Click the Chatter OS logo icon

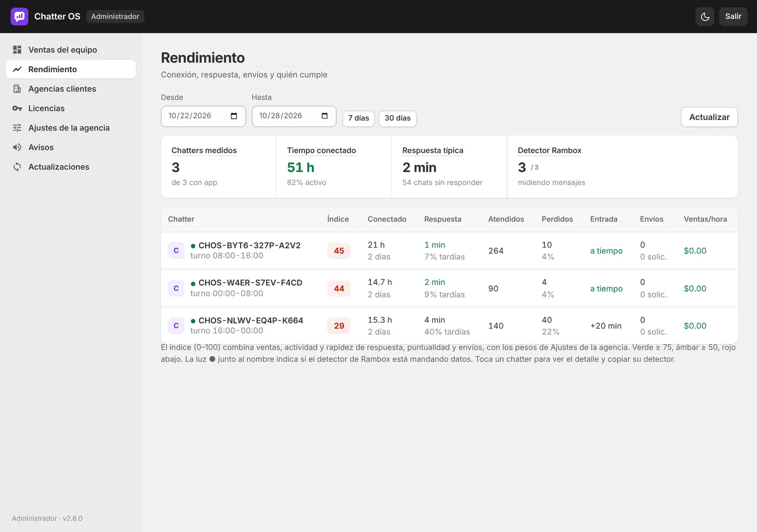(19, 16)
